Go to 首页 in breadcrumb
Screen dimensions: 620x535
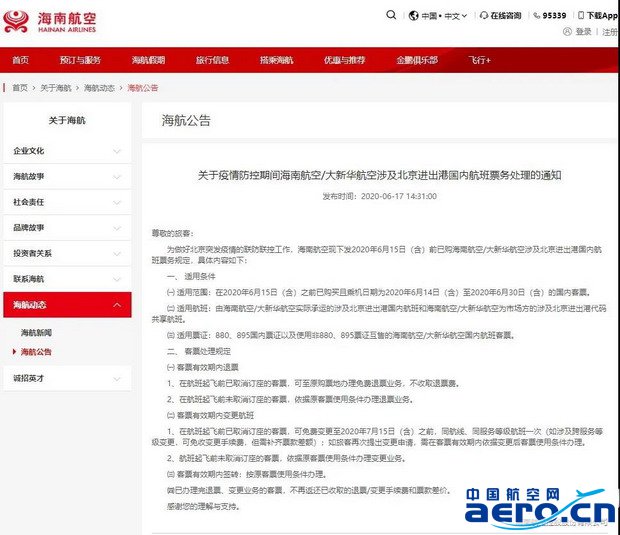[20, 88]
